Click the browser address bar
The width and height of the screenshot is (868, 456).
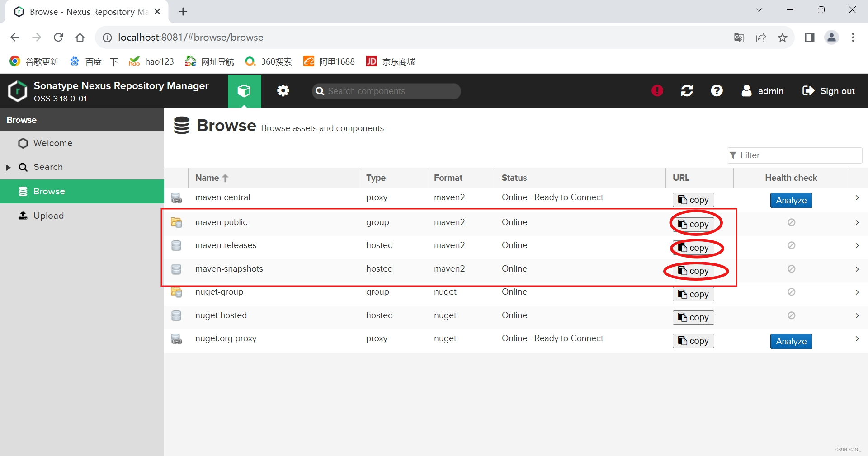(416, 38)
